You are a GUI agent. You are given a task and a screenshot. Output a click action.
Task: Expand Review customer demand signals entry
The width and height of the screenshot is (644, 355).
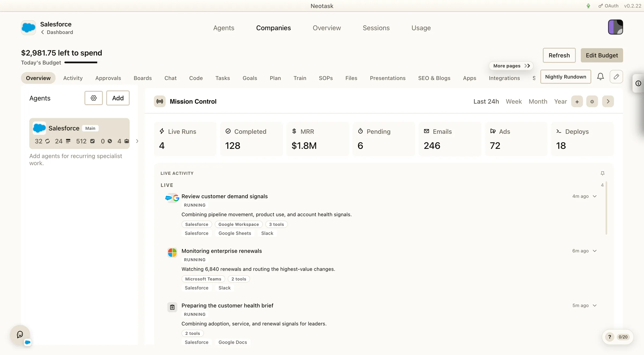(595, 196)
